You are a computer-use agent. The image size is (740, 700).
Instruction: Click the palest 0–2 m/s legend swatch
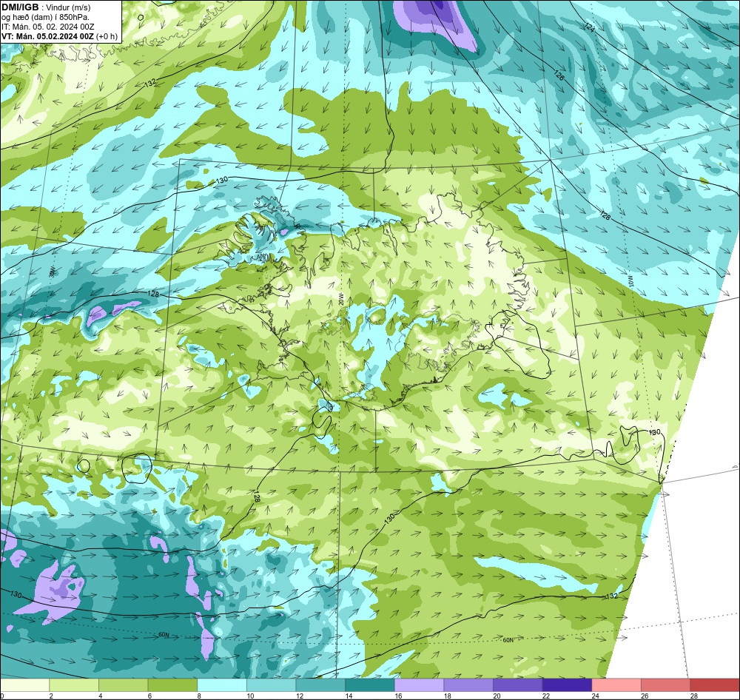click(x=24, y=685)
